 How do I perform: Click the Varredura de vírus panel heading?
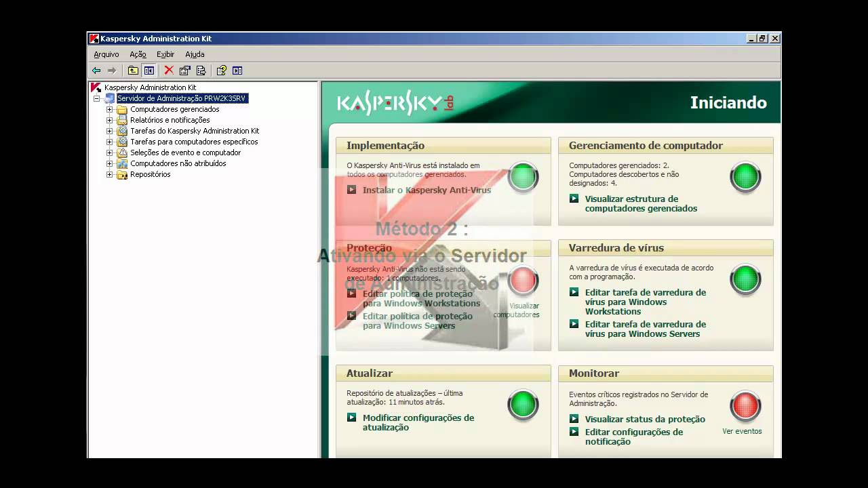[616, 248]
